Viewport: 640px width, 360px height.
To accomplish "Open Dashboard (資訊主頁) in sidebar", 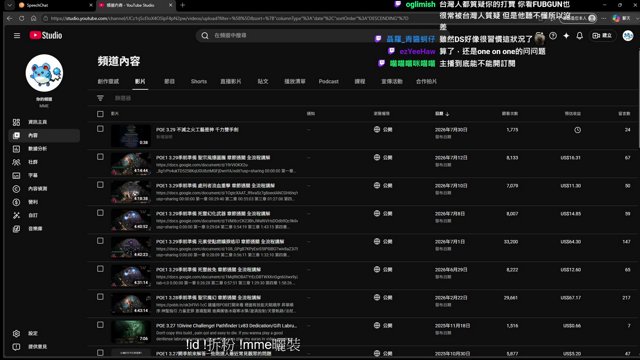I will click(44, 122).
